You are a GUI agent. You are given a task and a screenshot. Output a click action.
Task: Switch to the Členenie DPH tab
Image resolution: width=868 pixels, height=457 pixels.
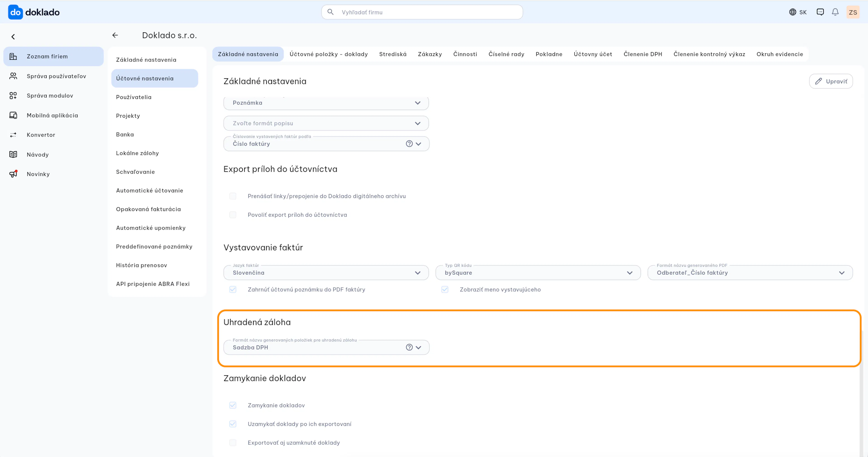pos(643,54)
